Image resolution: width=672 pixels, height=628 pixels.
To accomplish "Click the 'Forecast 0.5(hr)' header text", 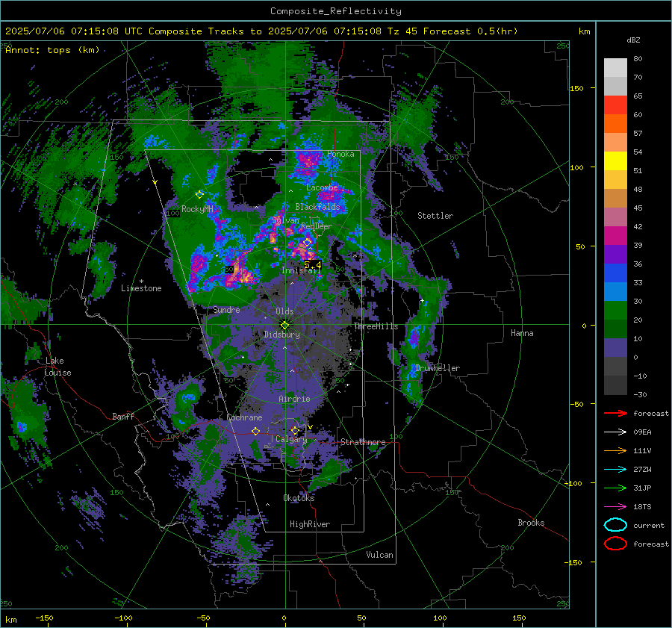I will pyautogui.click(x=470, y=31).
